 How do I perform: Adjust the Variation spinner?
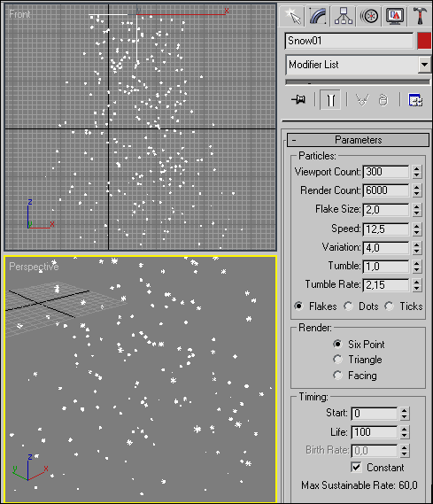pos(416,247)
